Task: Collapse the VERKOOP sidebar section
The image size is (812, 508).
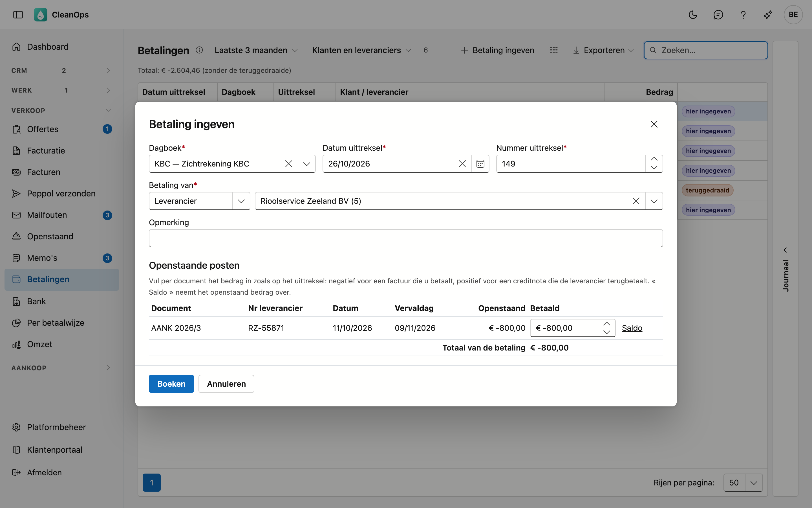Action: (x=61, y=110)
